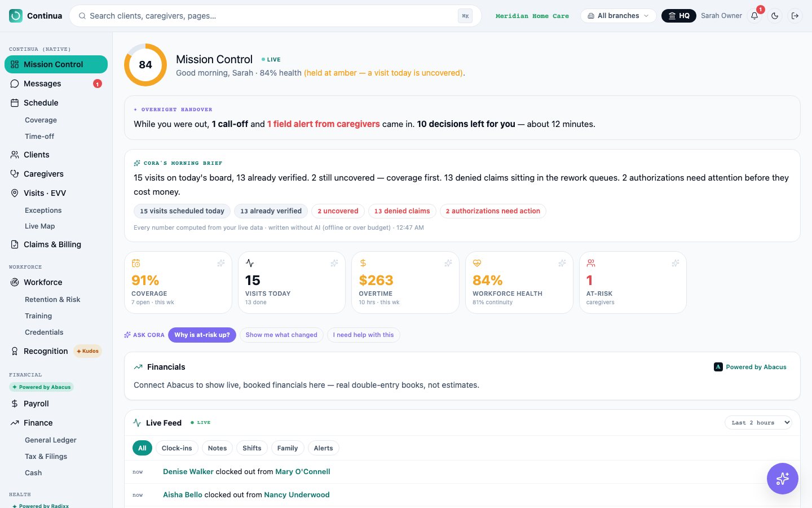This screenshot has height=508, width=812.
Task: Expand the All branches dropdown
Action: pyautogui.click(x=618, y=16)
